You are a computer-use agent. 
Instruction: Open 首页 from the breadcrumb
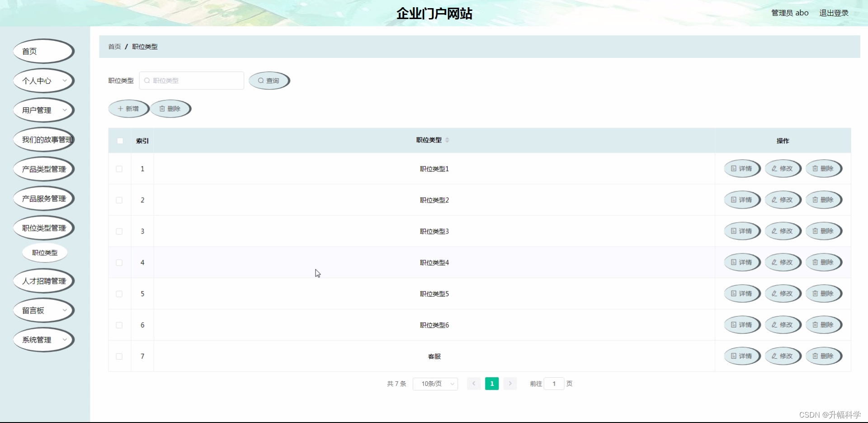114,47
